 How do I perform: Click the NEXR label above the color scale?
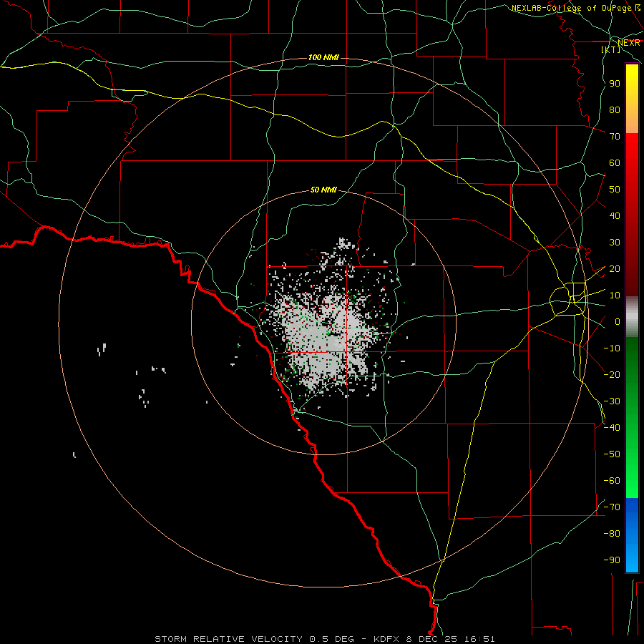point(628,43)
